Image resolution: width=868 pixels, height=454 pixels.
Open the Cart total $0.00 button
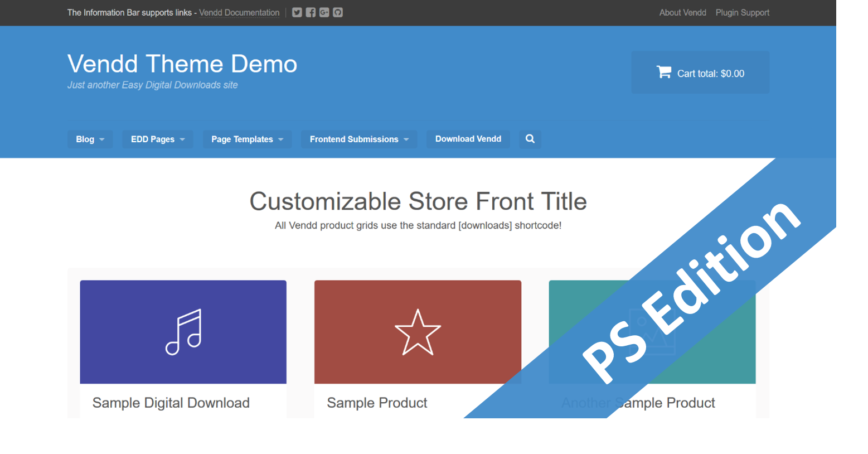[x=700, y=73]
